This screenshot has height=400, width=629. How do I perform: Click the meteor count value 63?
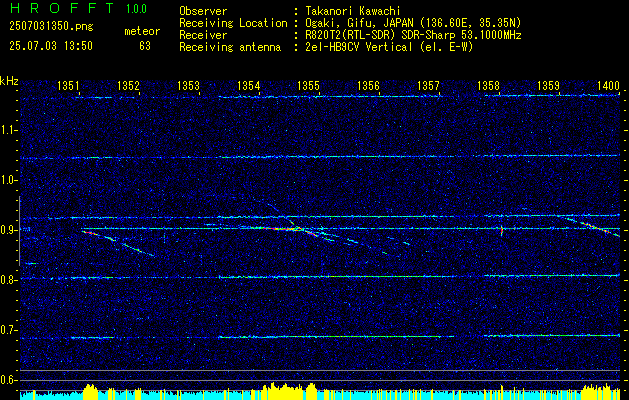pyautogui.click(x=145, y=46)
